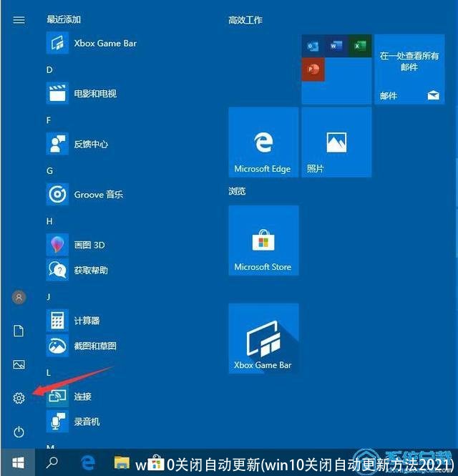Viewport: 458px width, 476px height.
Task: Open Xbox Game Bar from the recently added list
Action: click(92, 44)
